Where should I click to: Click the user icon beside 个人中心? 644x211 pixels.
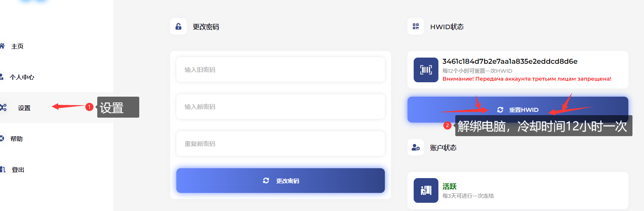coord(2,77)
